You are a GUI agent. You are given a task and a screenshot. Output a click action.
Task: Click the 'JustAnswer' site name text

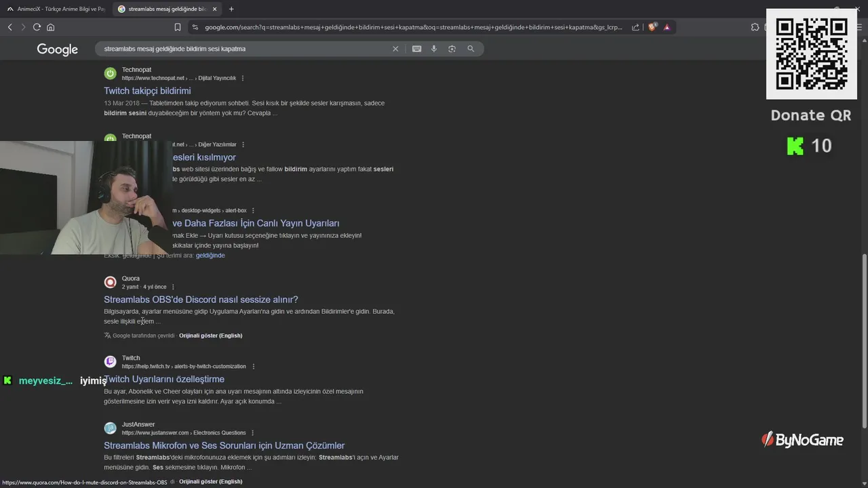pos(138,424)
